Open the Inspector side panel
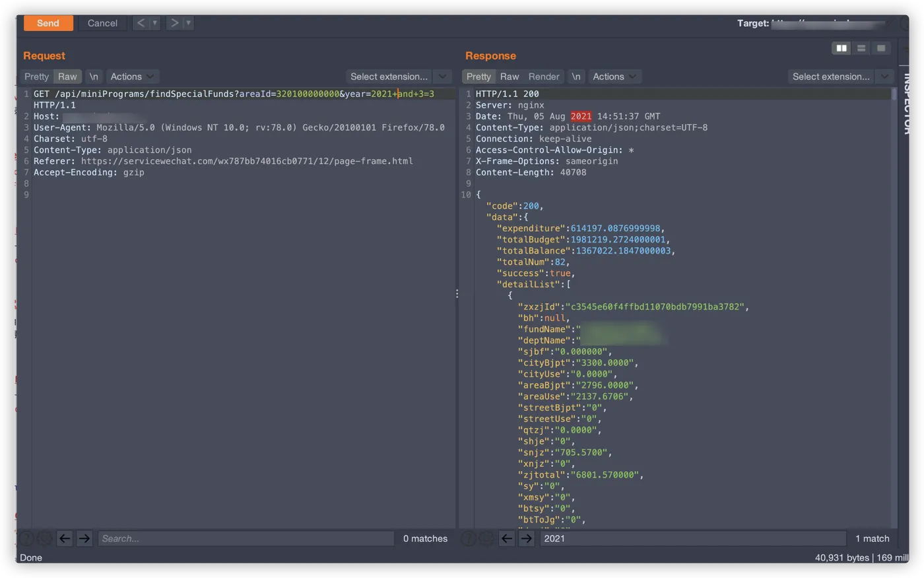The width and height of the screenshot is (924, 578). 908,102
